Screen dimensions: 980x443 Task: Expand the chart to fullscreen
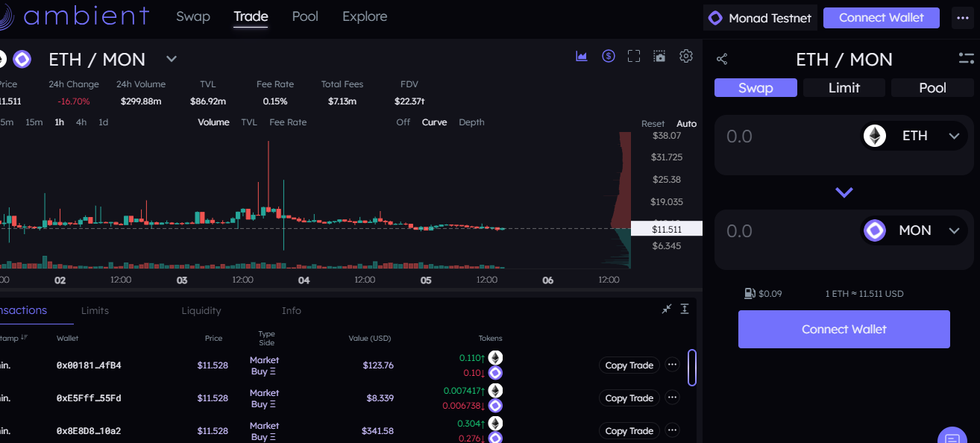tap(633, 55)
